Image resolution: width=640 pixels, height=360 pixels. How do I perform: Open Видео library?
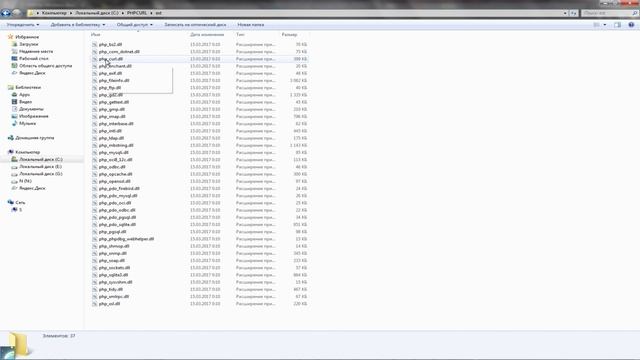pyautogui.click(x=25, y=102)
